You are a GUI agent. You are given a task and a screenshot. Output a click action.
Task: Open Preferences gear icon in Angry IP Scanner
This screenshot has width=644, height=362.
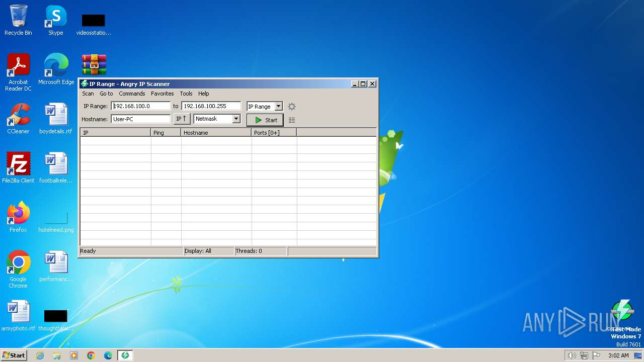(292, 107)
